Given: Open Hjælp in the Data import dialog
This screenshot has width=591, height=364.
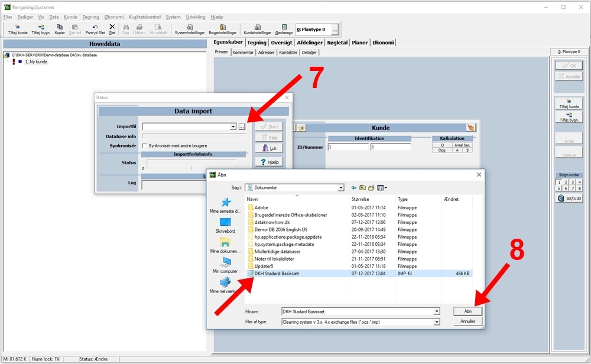Looking at the screenshot, I should pos(269,162).
